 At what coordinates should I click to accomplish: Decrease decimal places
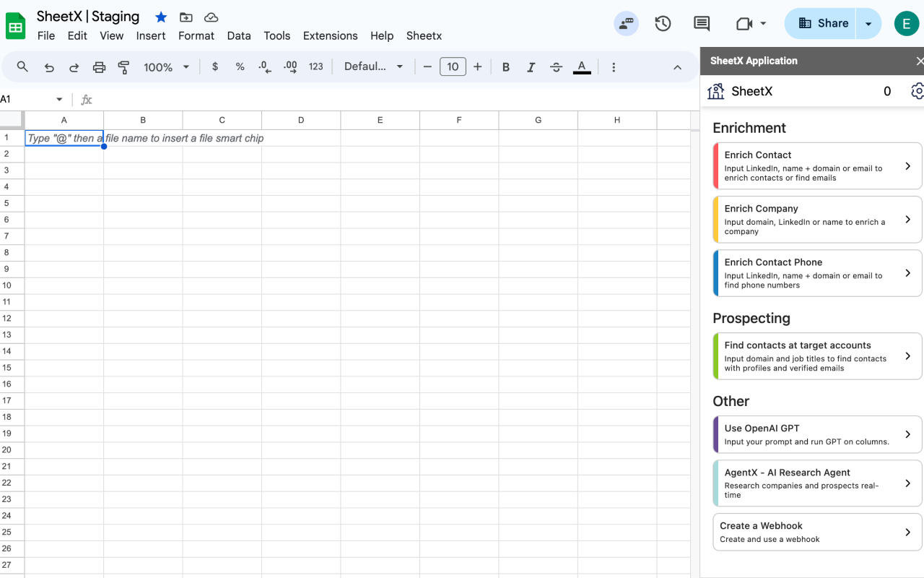point(265,66)
